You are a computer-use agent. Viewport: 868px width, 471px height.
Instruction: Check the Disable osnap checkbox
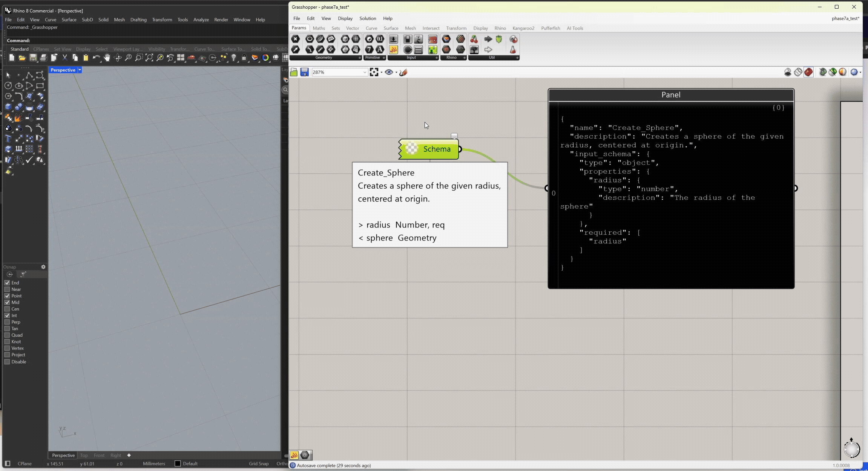[x=7, y=362]
